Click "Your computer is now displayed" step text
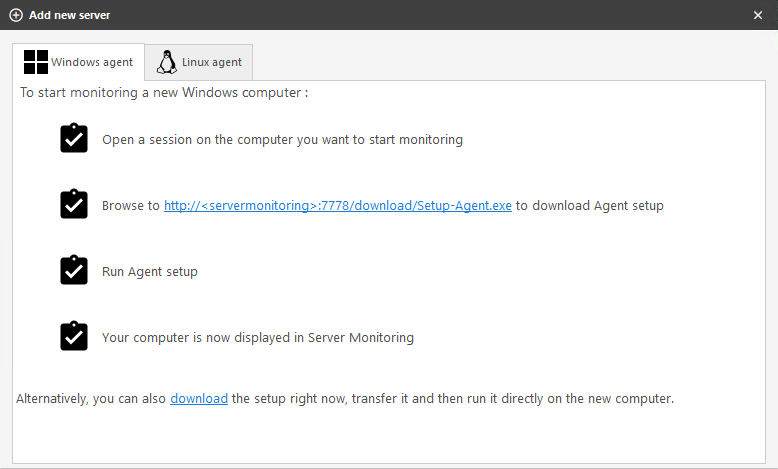Image resolution: width=778 pixels, height=469 pixels. click(x=258, y=337)
